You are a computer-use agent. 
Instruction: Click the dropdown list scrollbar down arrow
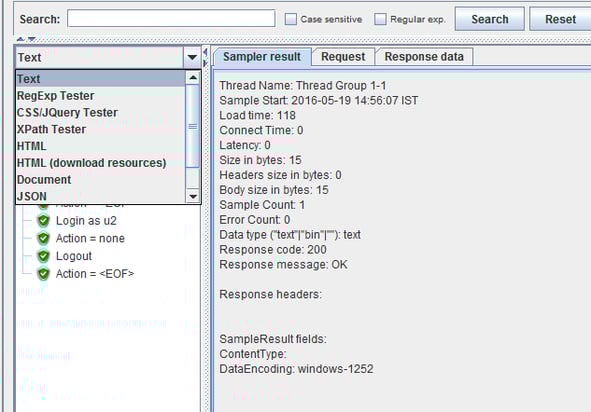click(x=193, y=196)
